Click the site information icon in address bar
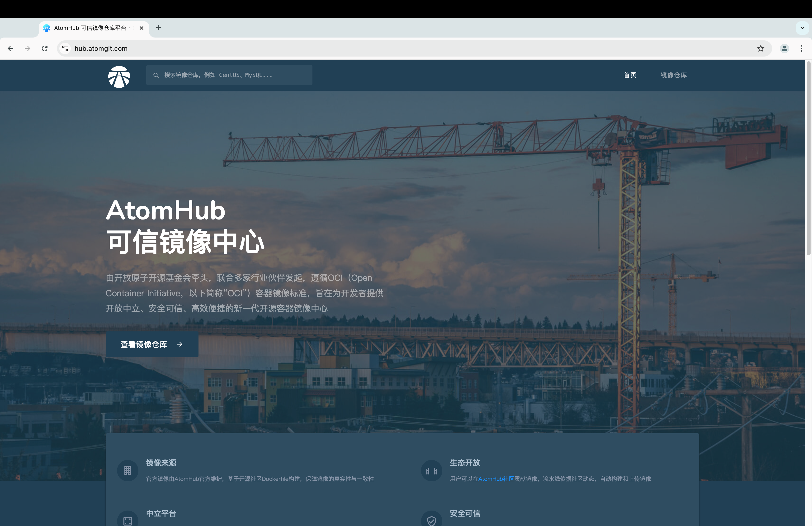Image resolution: width=812 pixels, height=526 pixels. (x=65, y=48)
